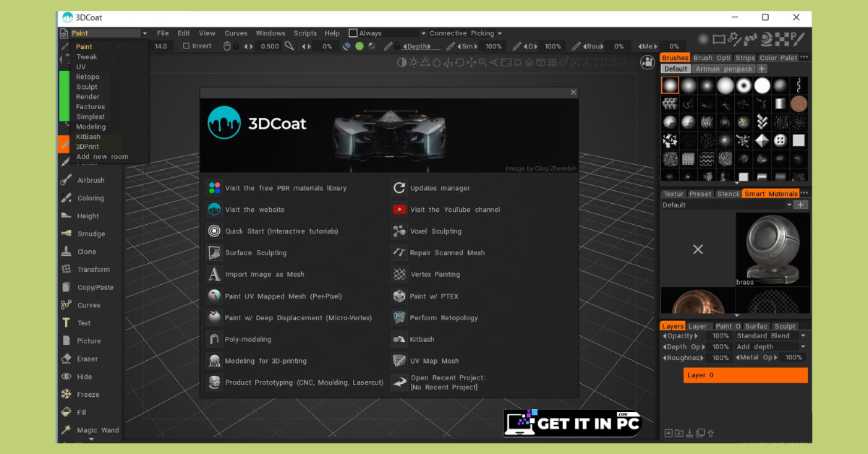Select the Transform tool icon
Viewport: 868px width, 454px height.
pyautogui.click(x=66, y=269)
